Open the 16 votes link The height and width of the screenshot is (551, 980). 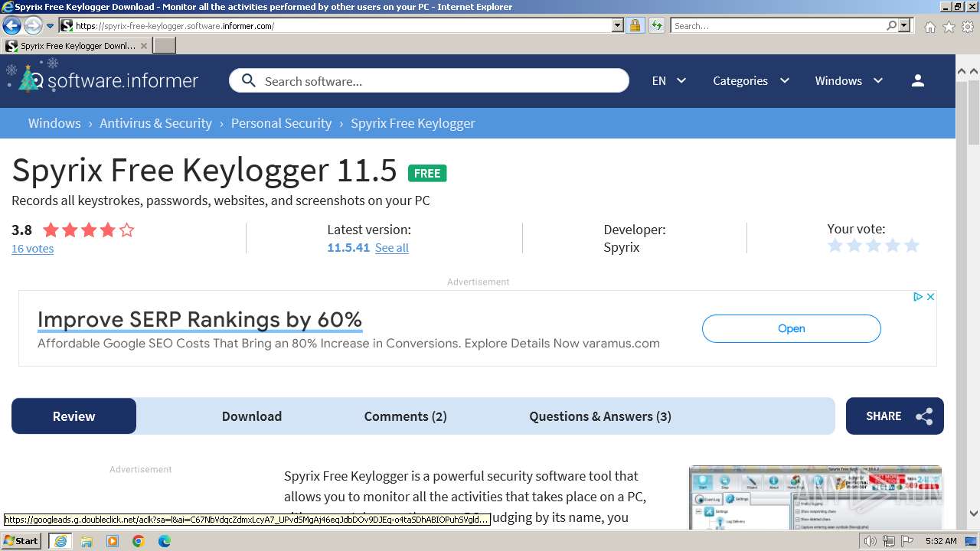tap(32, 248)
